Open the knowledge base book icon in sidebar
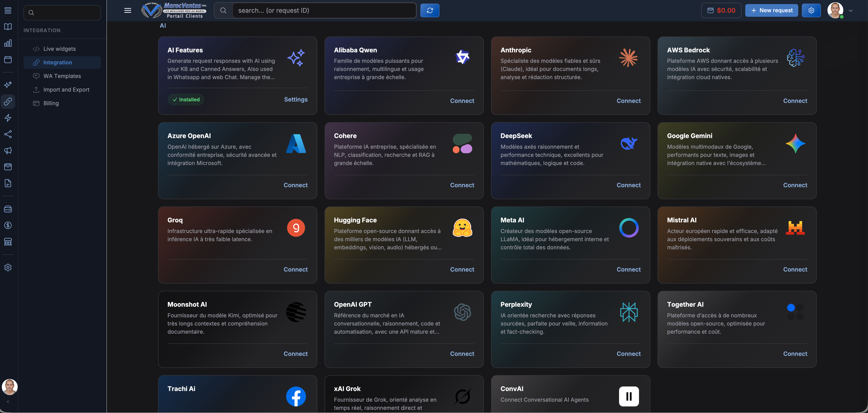 [8, 27]
